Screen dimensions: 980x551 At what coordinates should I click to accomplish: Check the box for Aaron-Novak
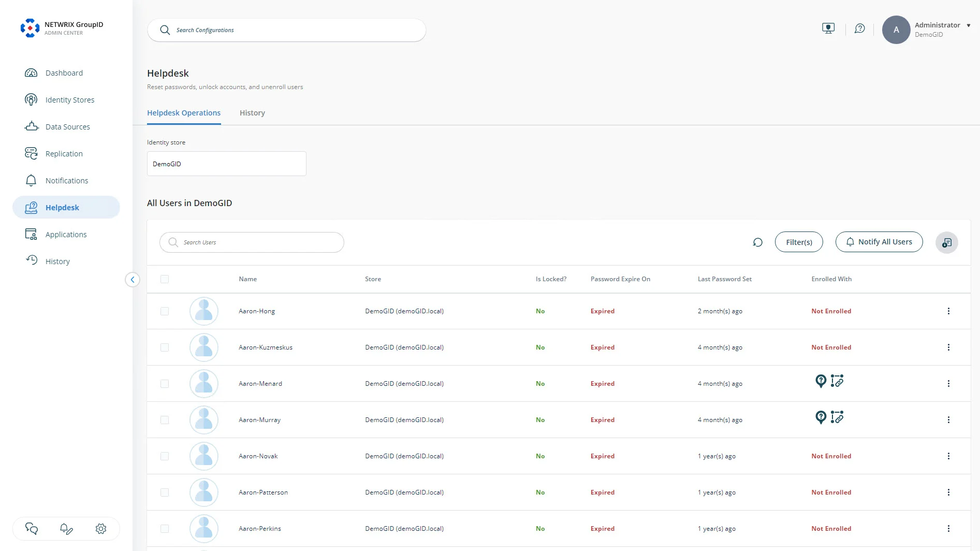(165, 456)
